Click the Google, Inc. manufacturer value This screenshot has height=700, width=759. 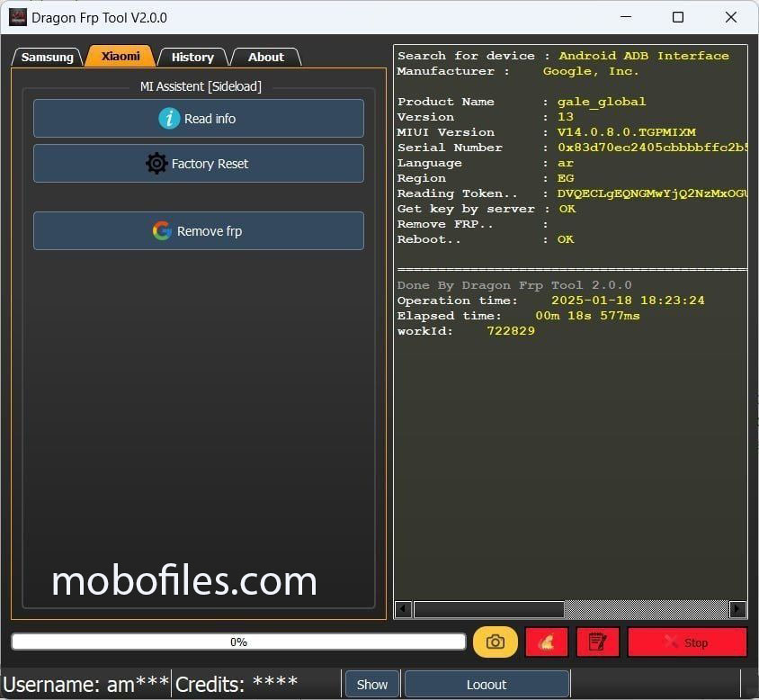point(591,71)
